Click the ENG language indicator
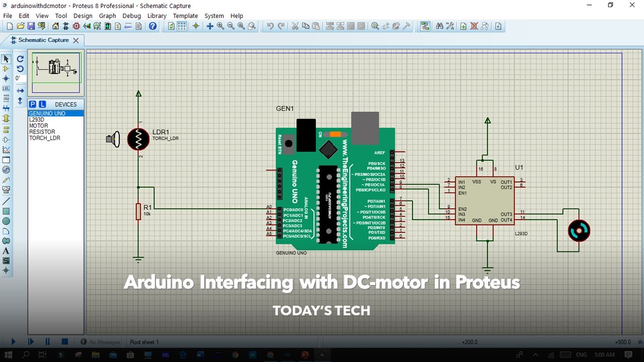The height and width of the screenshot is (362, 644). tap(581, 354)
